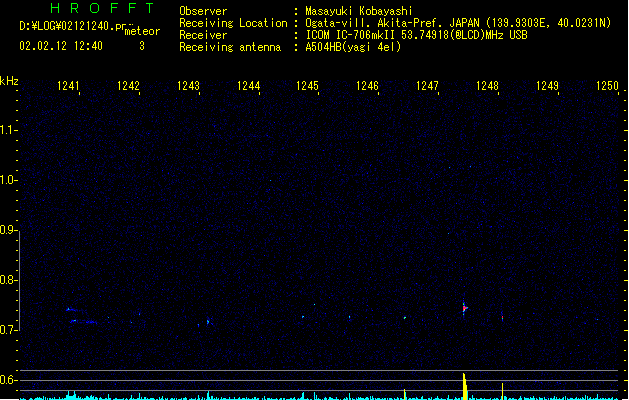
Task: Click the 0.7 kHz frequency label
Action: (x=8, y=330)
